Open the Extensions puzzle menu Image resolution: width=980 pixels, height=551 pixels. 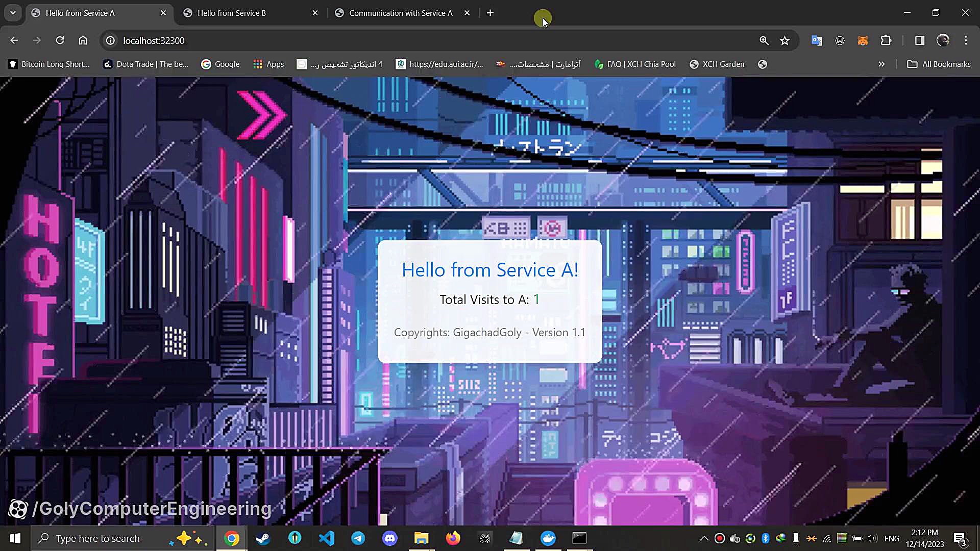[x=886, y=40]
